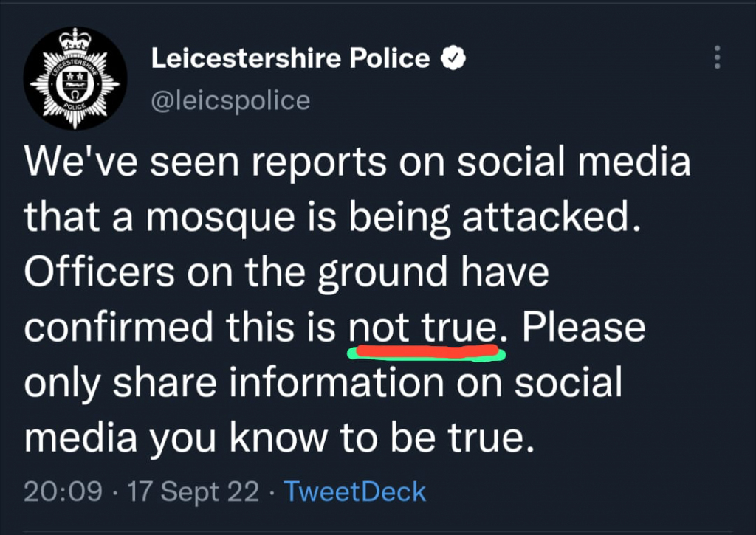Image resolution: width=756 pixels, height=535 pixels.
Task: Open the three-dot more options menu
Action: [716, 58]
